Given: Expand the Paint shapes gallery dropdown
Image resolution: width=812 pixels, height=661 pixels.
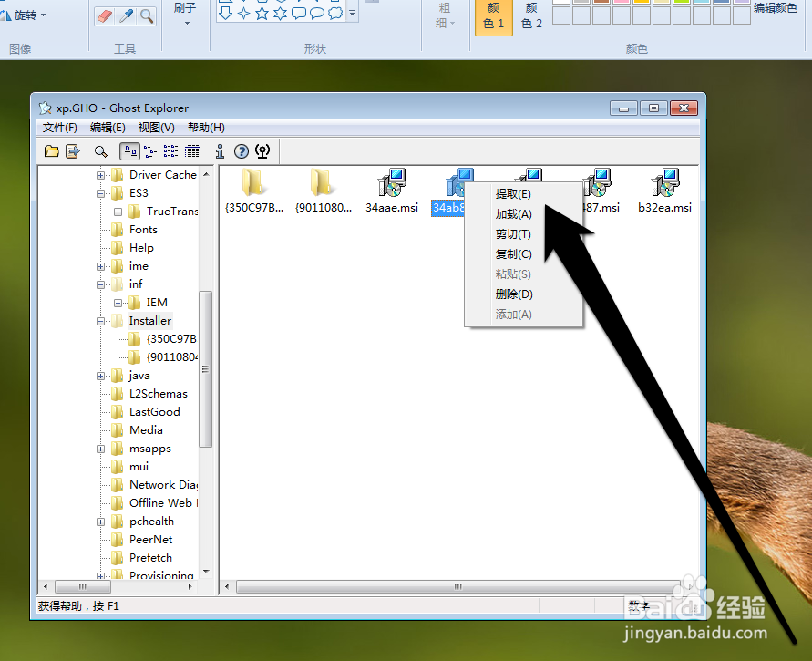Looking at the screenshot, I should pos(352,13).
